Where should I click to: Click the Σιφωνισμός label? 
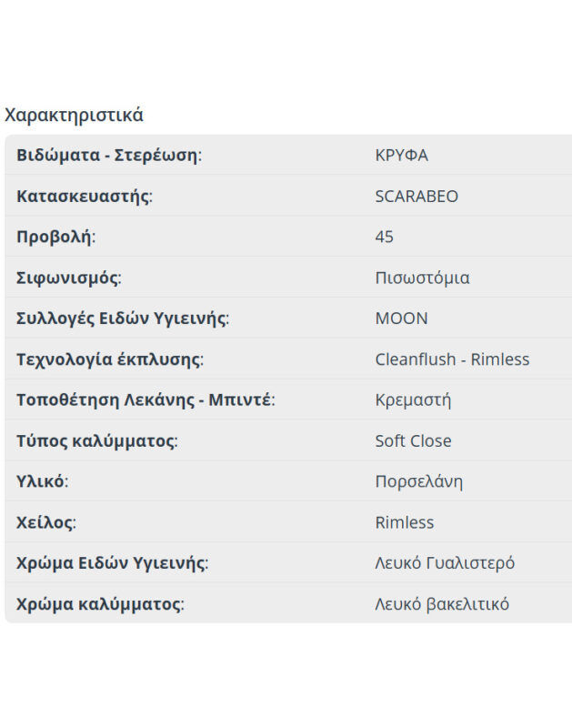(x=68, y=278)
